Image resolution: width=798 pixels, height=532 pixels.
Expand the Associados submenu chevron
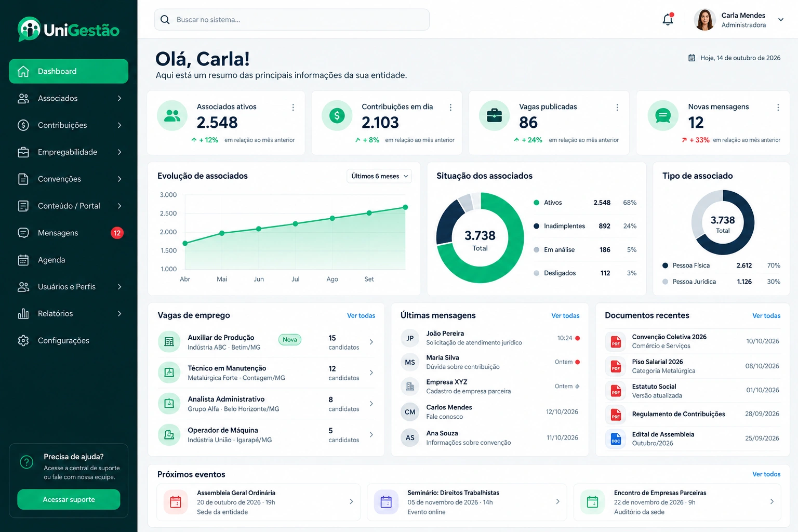[x=119, y=98]
